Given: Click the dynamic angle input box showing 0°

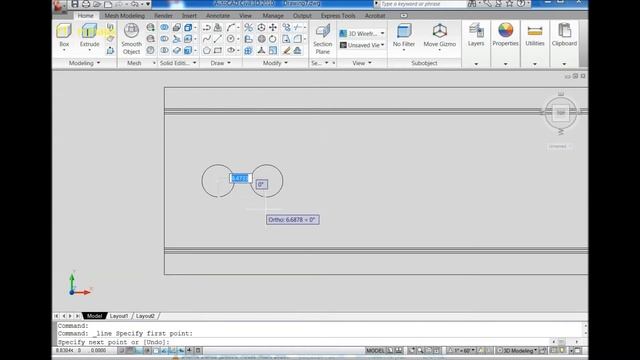Looking at the screenshot, I should pyautogui.click(x=262, y=184).
